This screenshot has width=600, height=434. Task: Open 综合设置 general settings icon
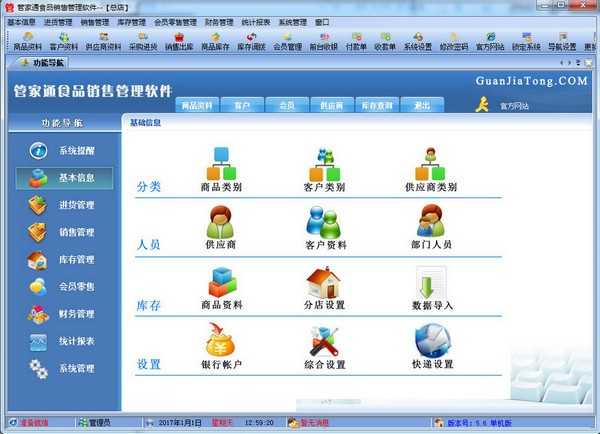(x=323, y=341)
